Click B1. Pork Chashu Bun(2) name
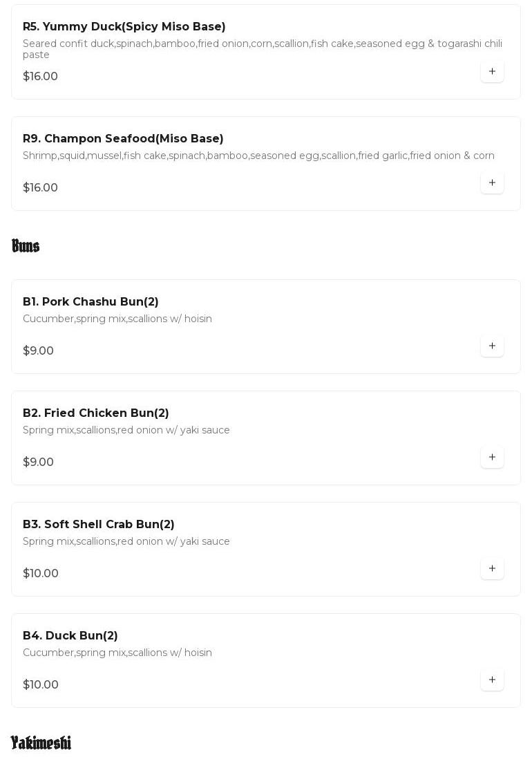The image size is (532, 757). click(91, 302)
